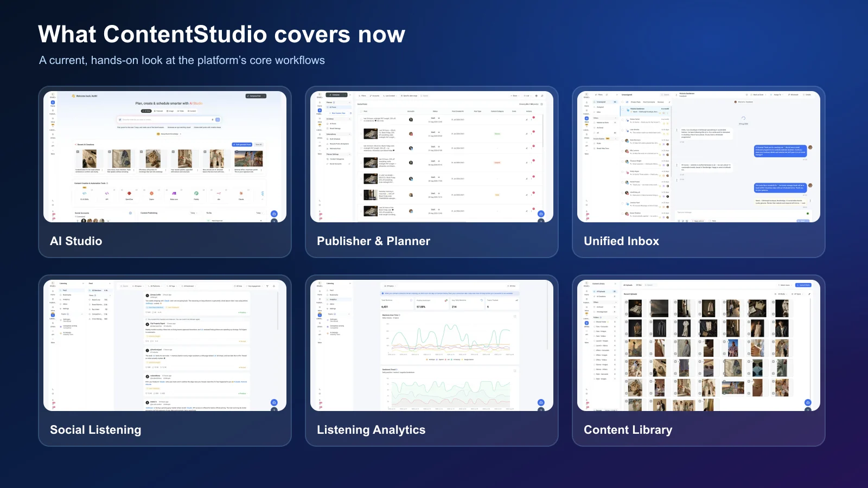The image size is (868, 488).
Task: Click the blue chatbot bubble in Publisher & Planner card
Action: pyautogui.click(x=541, y=214)
